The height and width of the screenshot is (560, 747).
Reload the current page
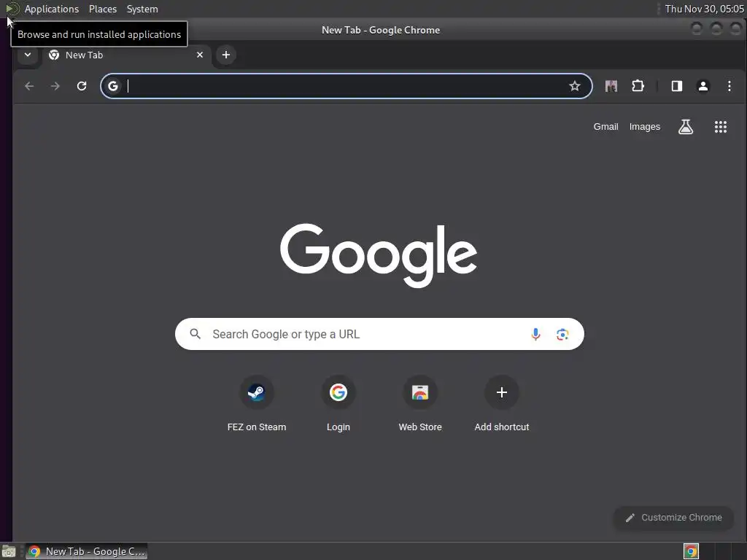point(82,86)
